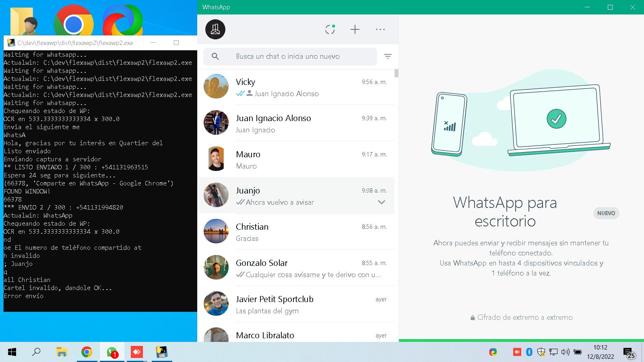644x362 pixels.
Task: Click double-check read receipt on Gonzalo Solar
Action: [x=240, y=274]
